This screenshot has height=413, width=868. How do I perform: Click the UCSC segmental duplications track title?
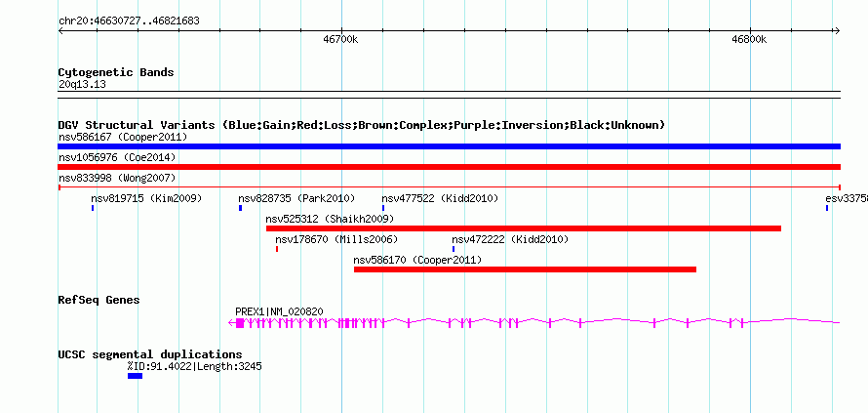click(x=150, y=354)
